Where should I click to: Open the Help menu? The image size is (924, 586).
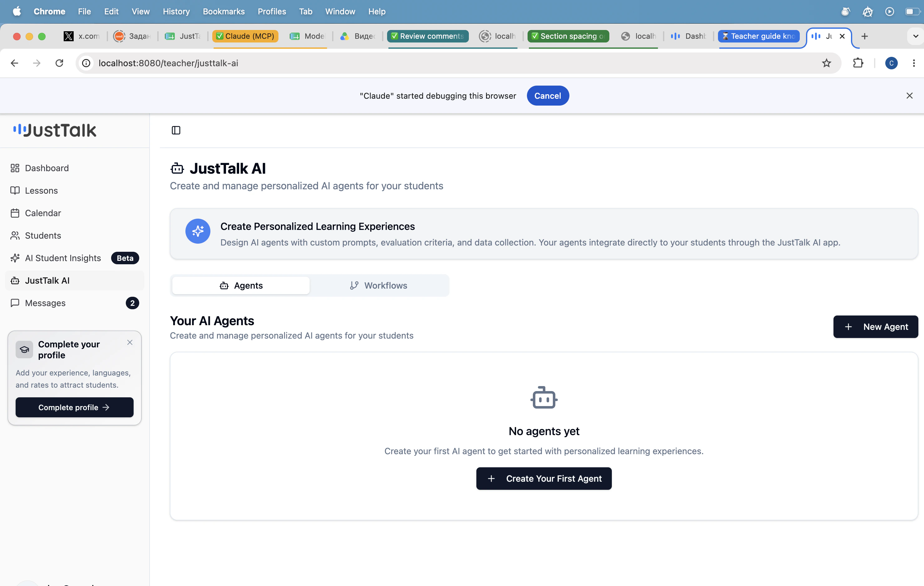coord(376,11)
